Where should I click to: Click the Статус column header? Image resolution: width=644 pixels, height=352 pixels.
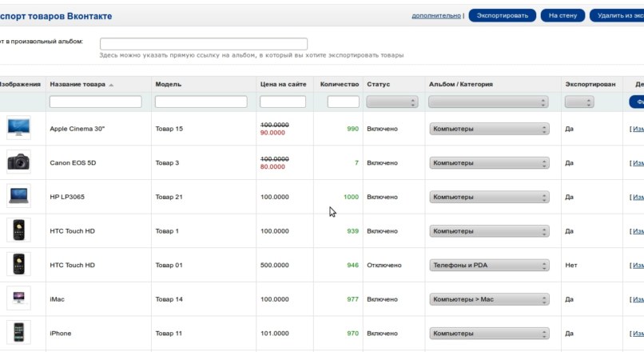click(378, 84)
